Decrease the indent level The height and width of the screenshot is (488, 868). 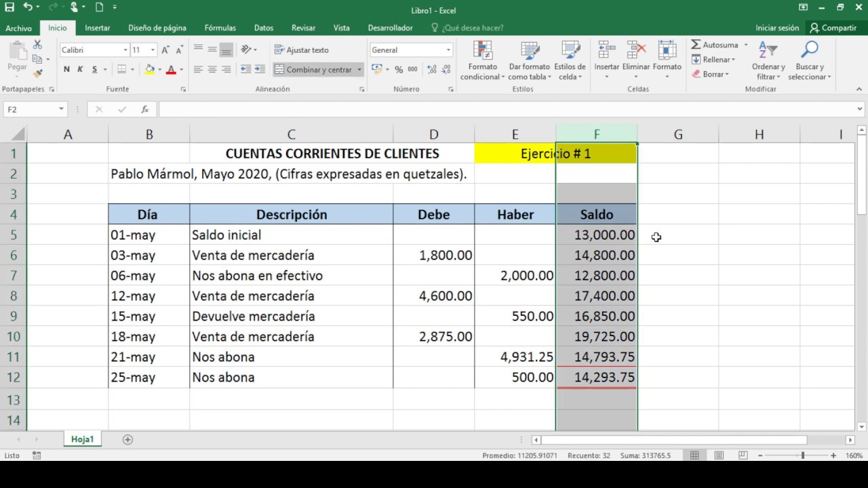point(245,69)
